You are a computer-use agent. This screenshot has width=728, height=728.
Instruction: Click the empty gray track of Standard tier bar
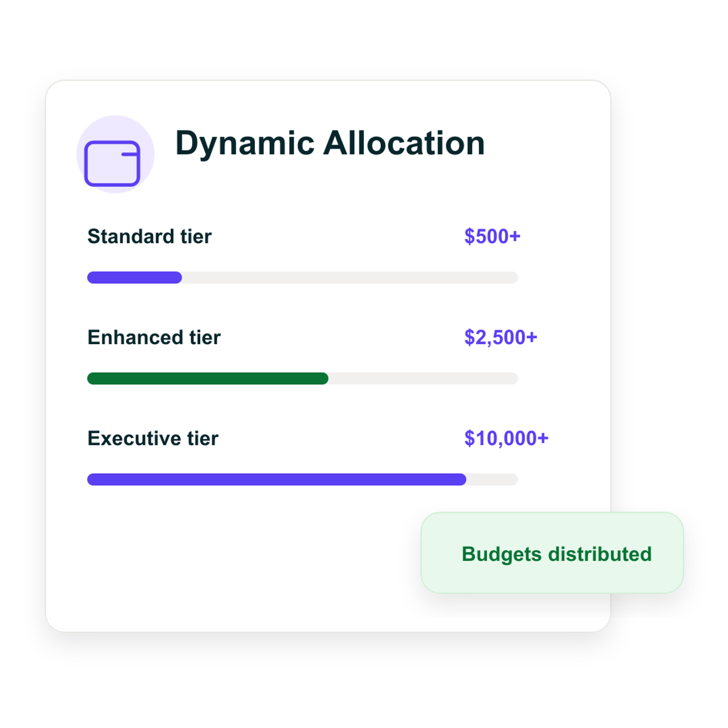click(350, 277)
